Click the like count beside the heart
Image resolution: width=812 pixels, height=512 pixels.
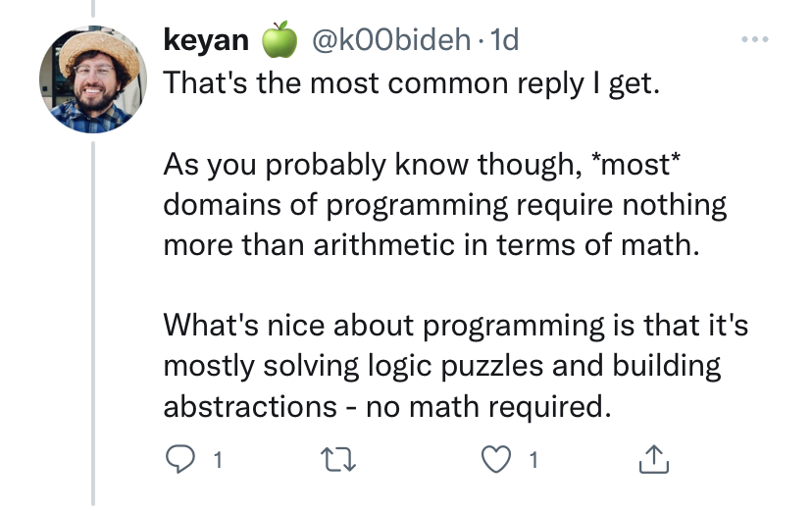click(533, 459)
